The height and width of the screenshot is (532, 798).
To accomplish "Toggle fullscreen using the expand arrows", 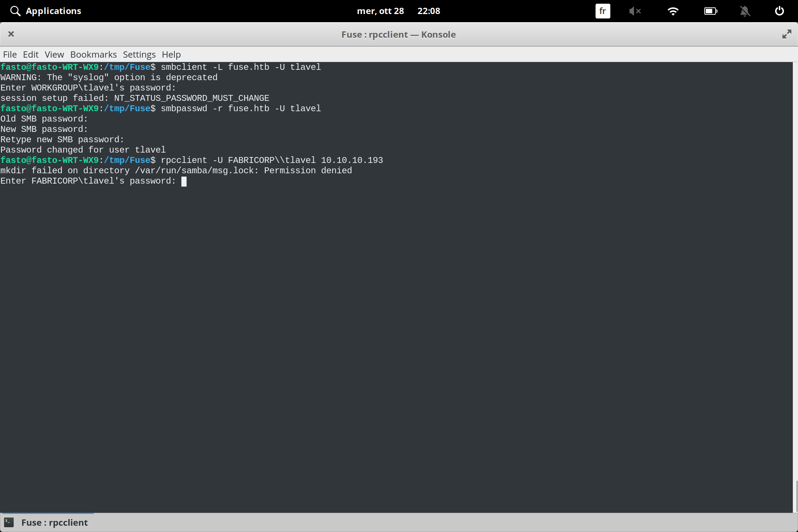I will pyautogui.click(x=786, y=34).
